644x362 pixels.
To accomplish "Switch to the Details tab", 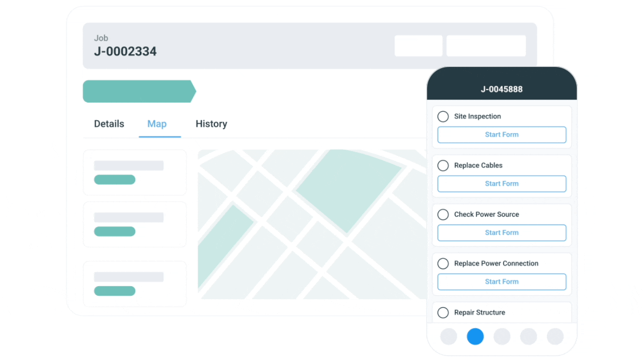I will pos(109,124).
